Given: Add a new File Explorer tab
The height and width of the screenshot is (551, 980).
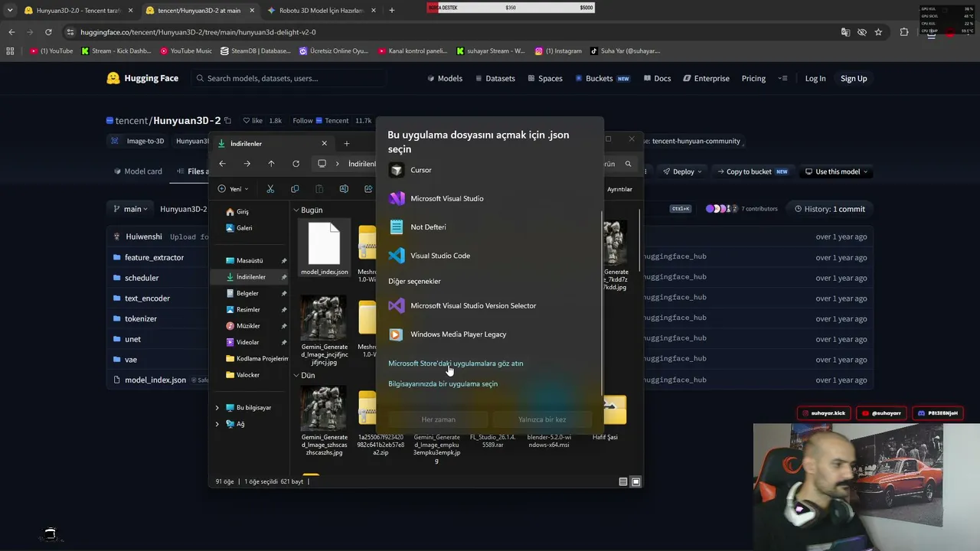Looking at the screenshot, I should click(346, 143).
